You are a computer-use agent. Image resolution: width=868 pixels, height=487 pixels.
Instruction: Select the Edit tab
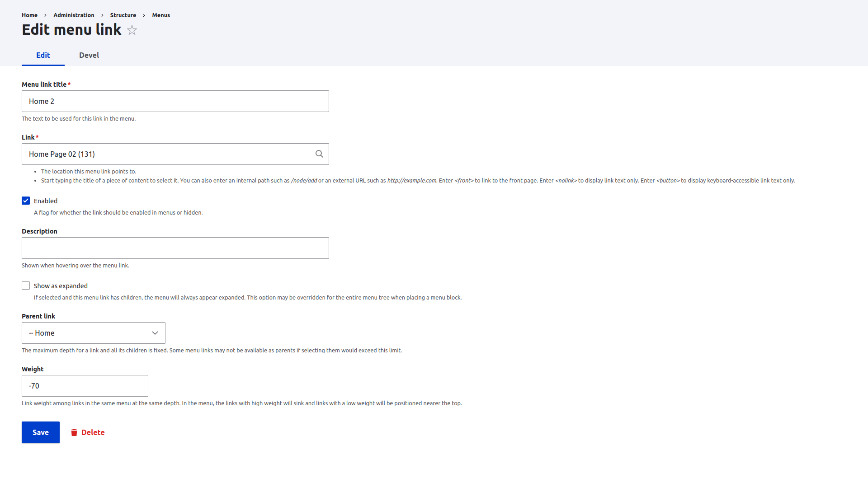(x=43, y=55)
